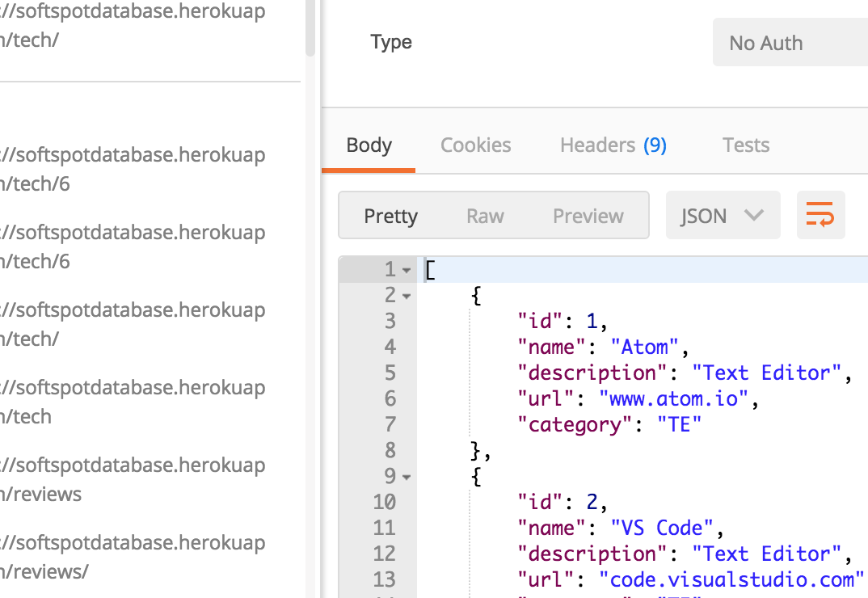
Task: Click the sidebar vertical scrollbar
Action: coord(310,27)
